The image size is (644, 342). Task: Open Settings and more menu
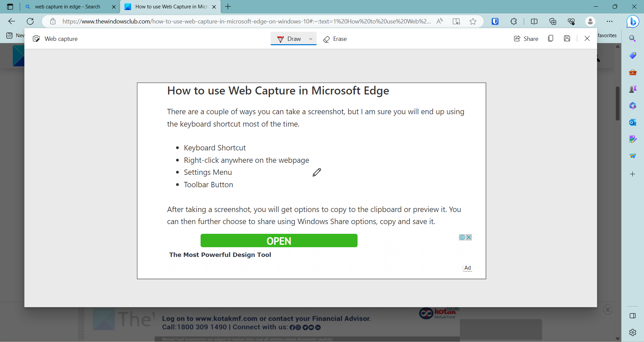[x=610, y=21]
